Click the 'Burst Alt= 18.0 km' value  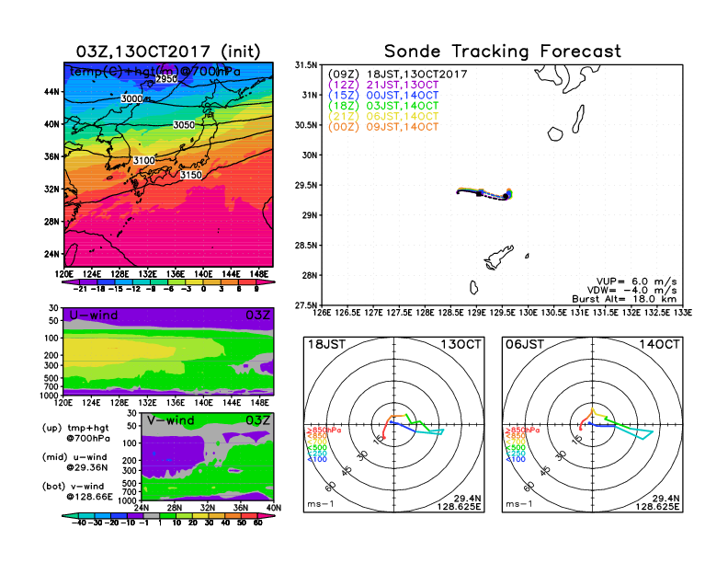pos(624,299)
